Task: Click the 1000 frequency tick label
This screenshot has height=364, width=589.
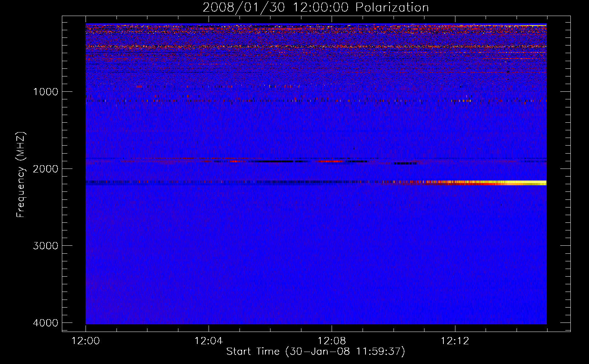Action: tap(46, 92)
